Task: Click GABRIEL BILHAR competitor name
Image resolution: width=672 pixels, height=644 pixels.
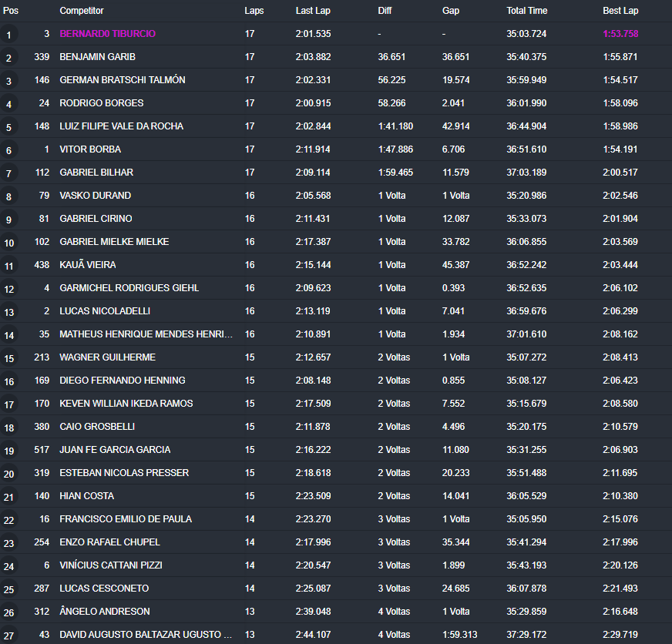Action: (96, 173)
